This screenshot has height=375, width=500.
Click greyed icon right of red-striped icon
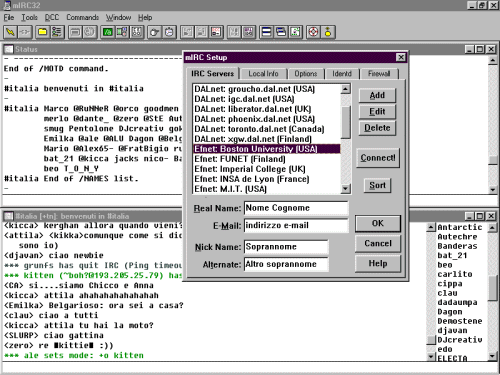click(234, 32)
